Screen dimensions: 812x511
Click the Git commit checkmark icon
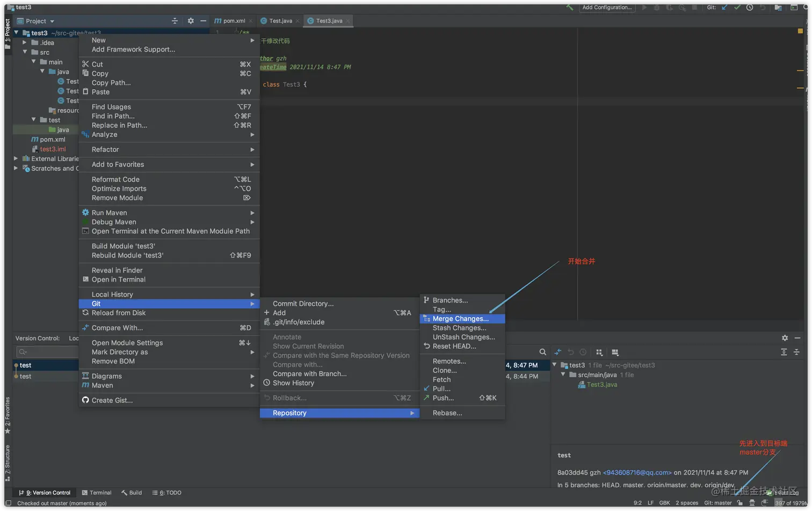[737, 8]
